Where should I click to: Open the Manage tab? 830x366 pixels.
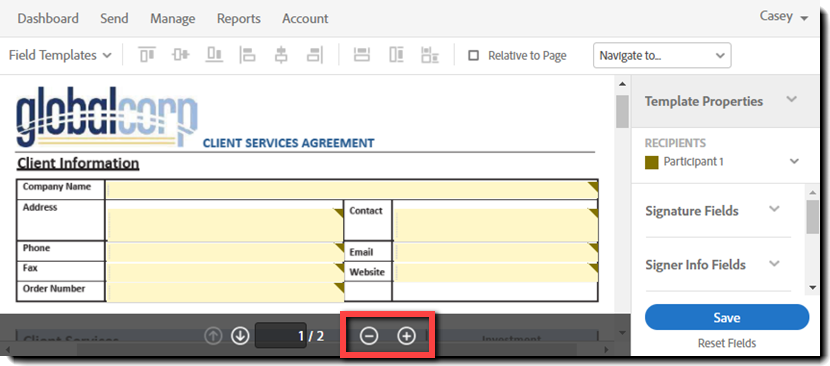[x=173, y=19]
